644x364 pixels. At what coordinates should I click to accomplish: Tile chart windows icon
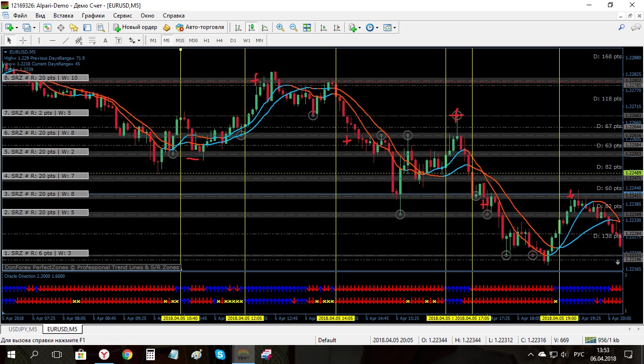pos(307,27)
